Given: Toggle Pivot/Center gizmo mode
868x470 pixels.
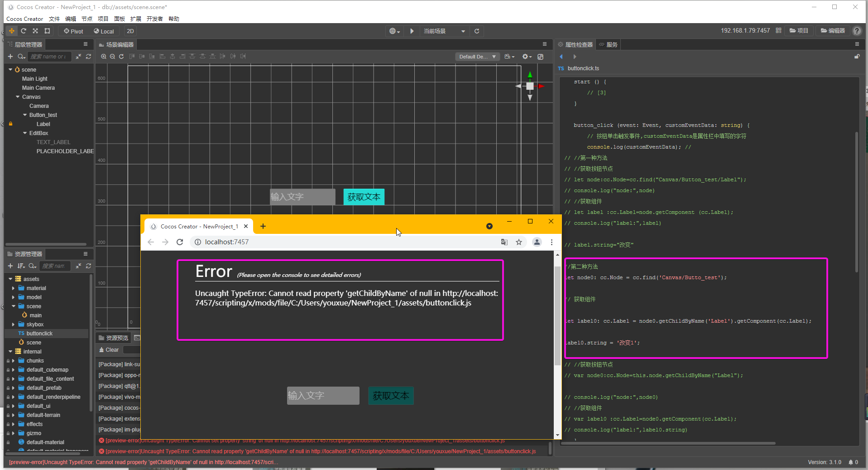Looking at the screenshot, I should coord(73,31).
